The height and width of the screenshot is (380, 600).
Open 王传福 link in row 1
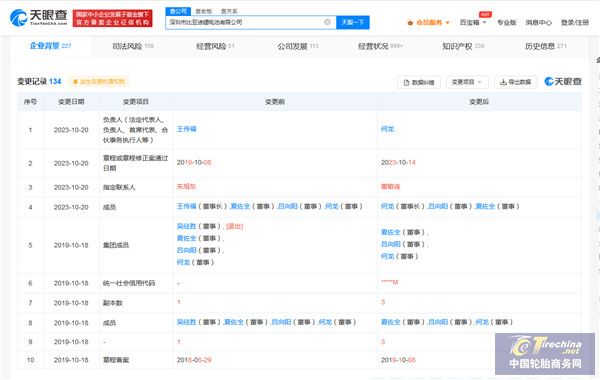pyautogui.click(x=186, y=129)
